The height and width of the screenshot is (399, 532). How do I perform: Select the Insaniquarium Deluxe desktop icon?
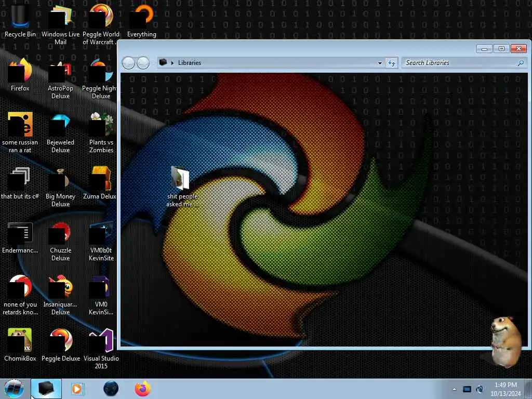tap(60, 295)
